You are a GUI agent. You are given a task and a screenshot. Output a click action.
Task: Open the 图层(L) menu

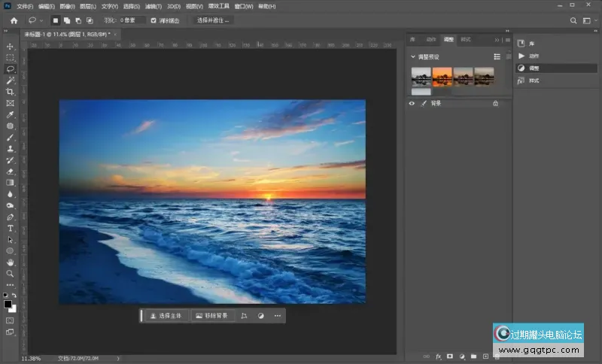(x=88, y=7)
